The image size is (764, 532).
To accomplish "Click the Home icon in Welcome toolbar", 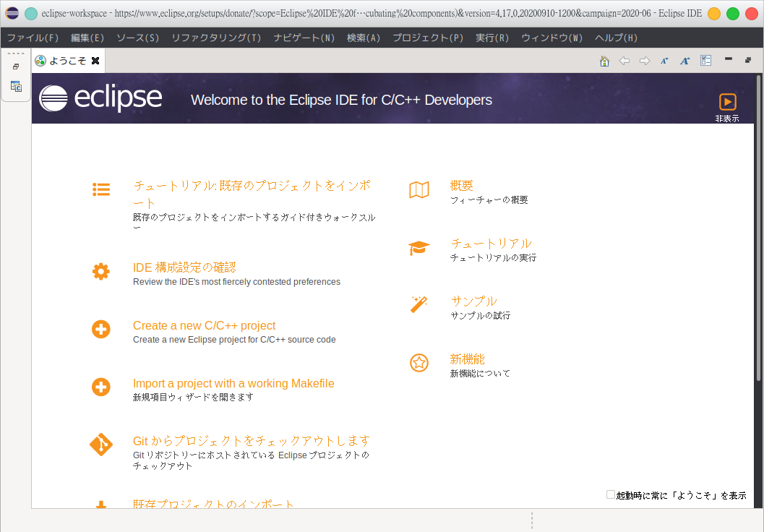I will point(604,61).
